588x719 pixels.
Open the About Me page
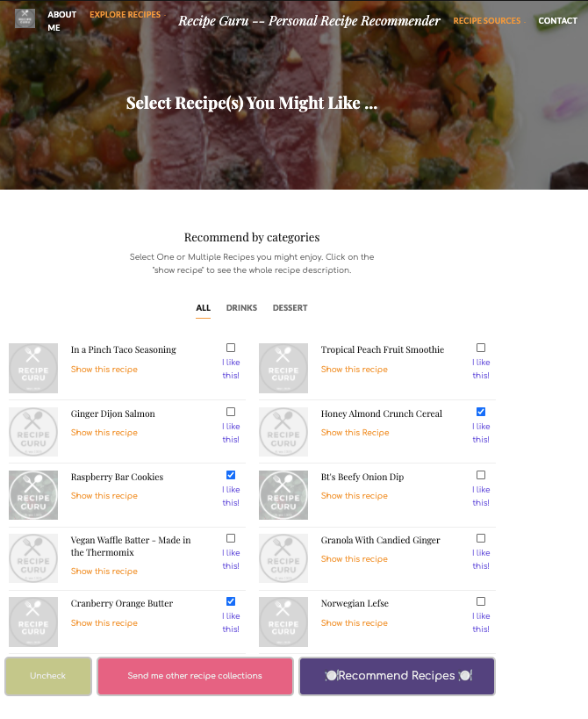(x=61, y=21)
